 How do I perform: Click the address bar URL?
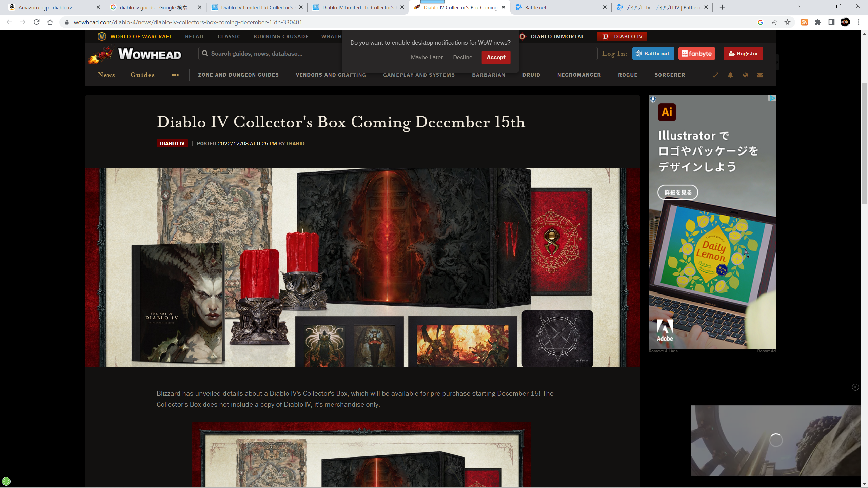(x=188, y=22)
